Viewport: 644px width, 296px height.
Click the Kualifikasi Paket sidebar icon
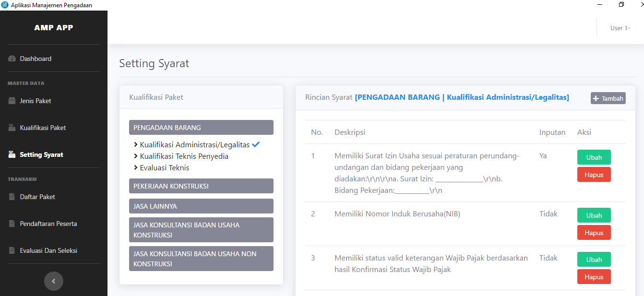[12, 128]
